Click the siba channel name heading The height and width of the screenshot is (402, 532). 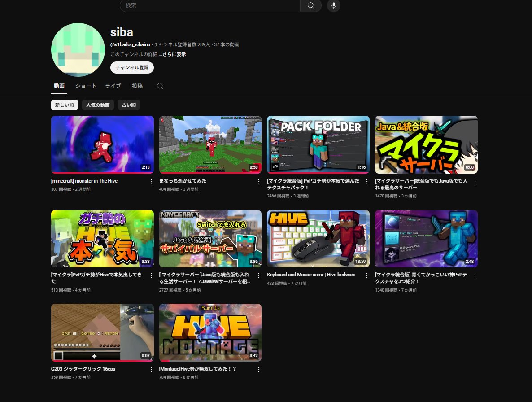point(122,32)
